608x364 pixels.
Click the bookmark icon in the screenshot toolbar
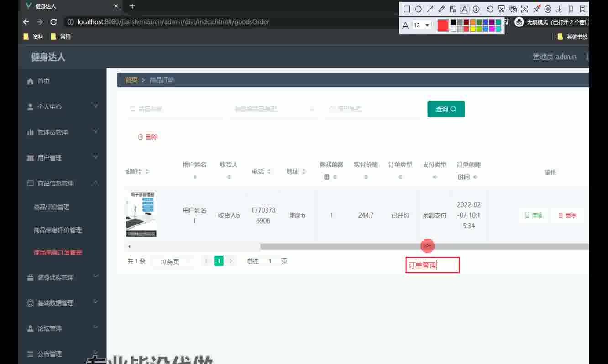582,9
